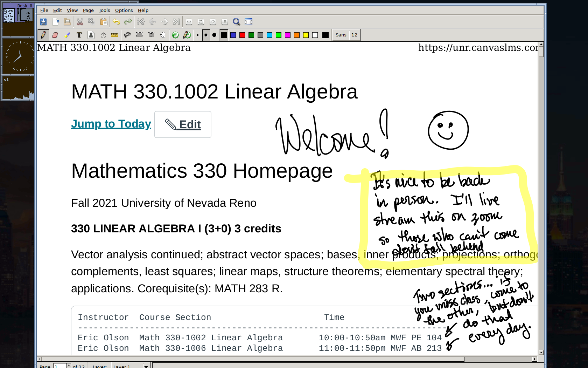
Task: Open the Options menu
Action: tap(124, 11)
